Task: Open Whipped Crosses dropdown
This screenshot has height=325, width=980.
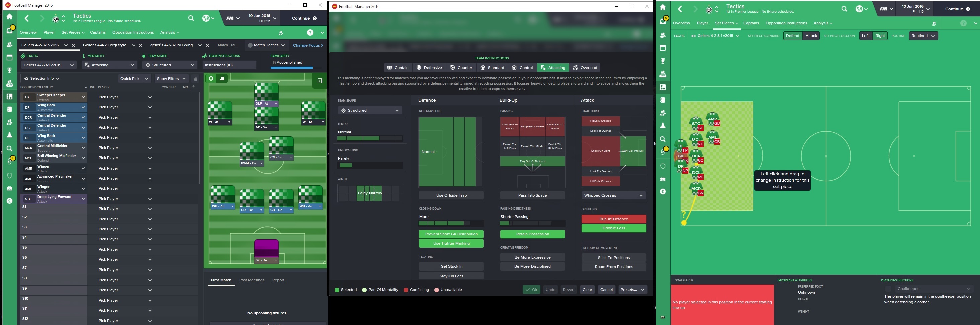Action: point(614,195)
